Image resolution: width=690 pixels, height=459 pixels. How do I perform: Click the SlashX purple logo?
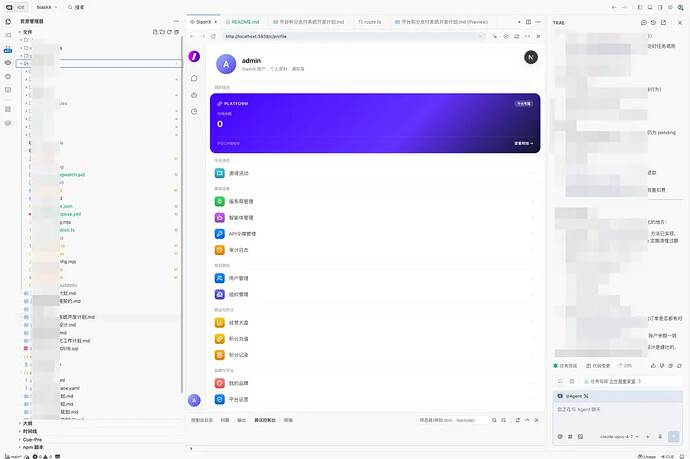(x=194, y=56)
